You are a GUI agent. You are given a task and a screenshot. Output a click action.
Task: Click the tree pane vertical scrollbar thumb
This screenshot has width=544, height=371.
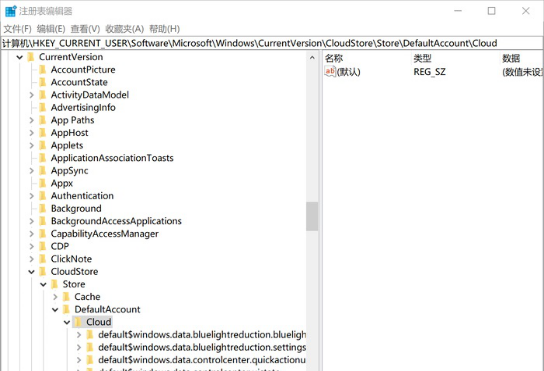312,216
